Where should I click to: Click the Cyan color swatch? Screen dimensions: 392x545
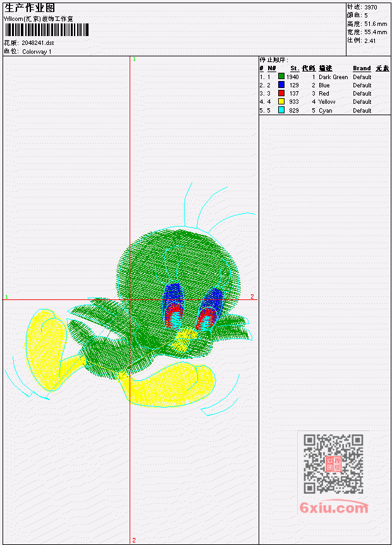[281, 110]
